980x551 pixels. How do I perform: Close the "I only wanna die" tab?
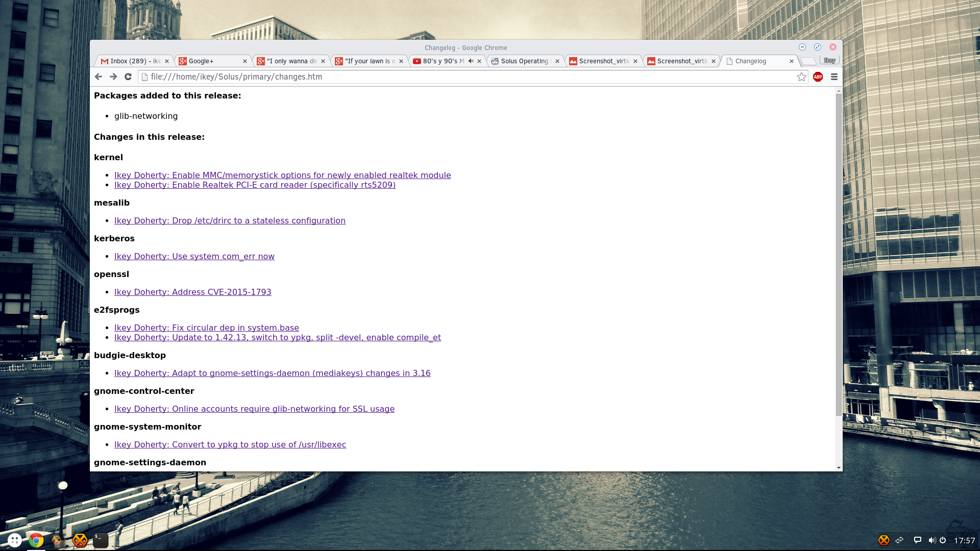(323, 61)
